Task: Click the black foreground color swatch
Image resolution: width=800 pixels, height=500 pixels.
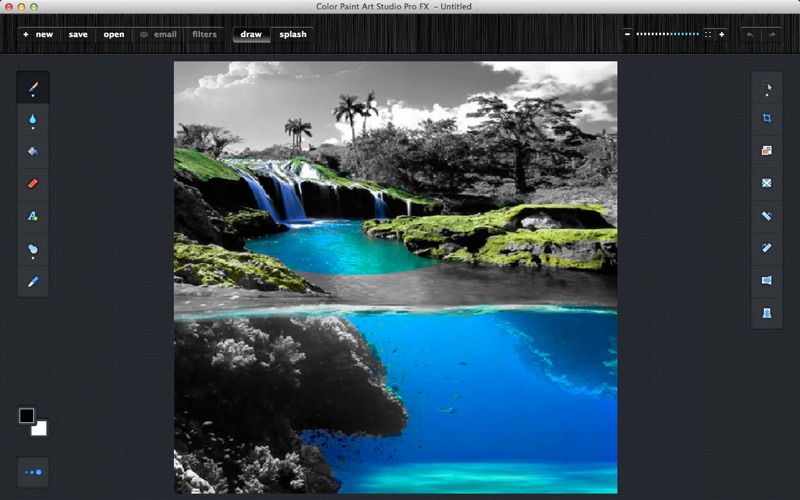Action: [27, 416]
